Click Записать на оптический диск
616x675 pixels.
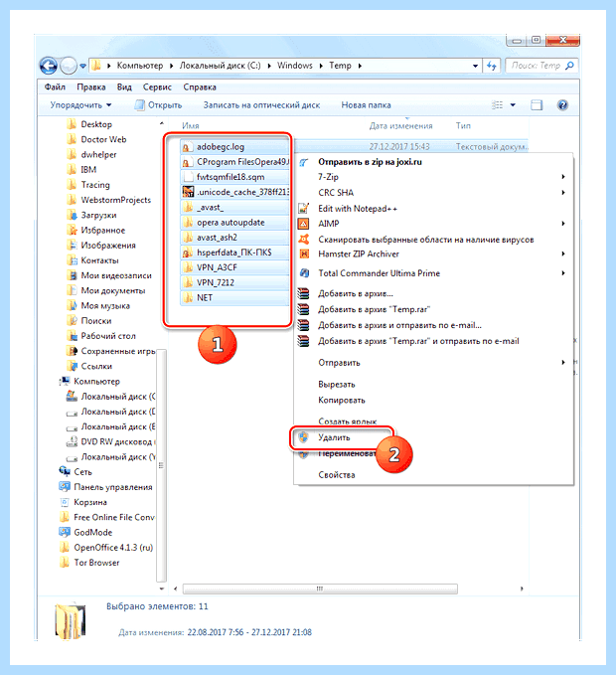coord(261,105)
